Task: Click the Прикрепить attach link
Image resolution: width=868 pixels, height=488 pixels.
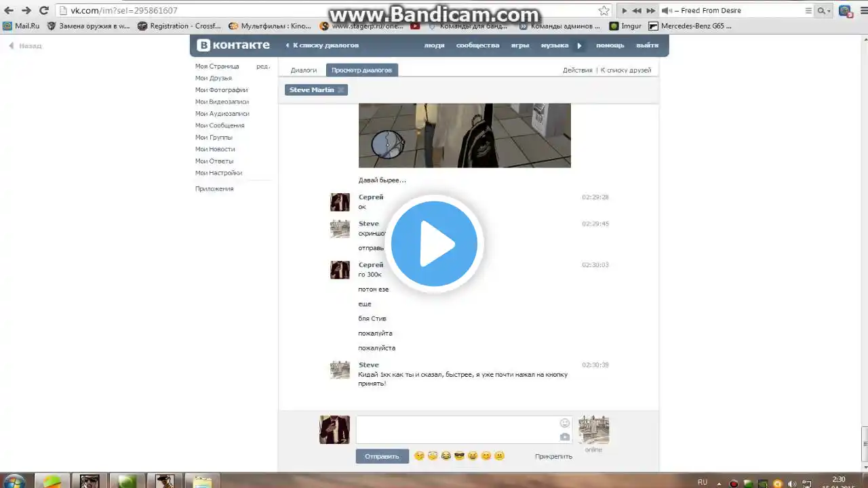Action: click(x=553, y=456)
